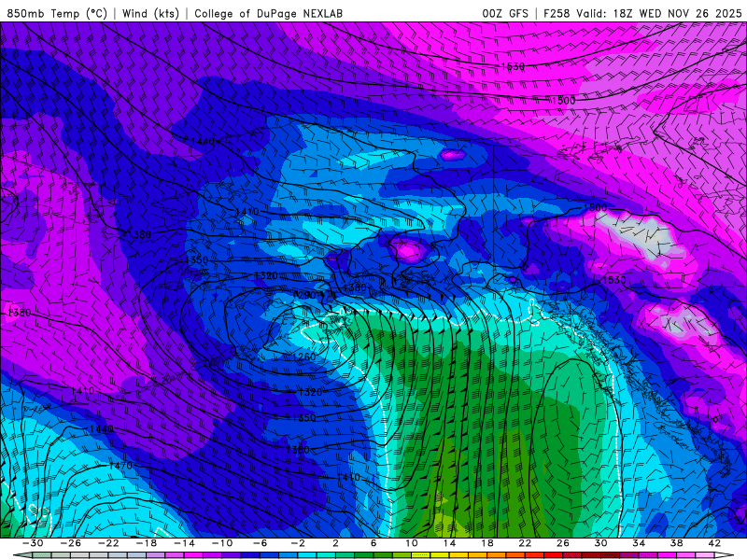Click the 10 color scale label

[x=412, y=543]
